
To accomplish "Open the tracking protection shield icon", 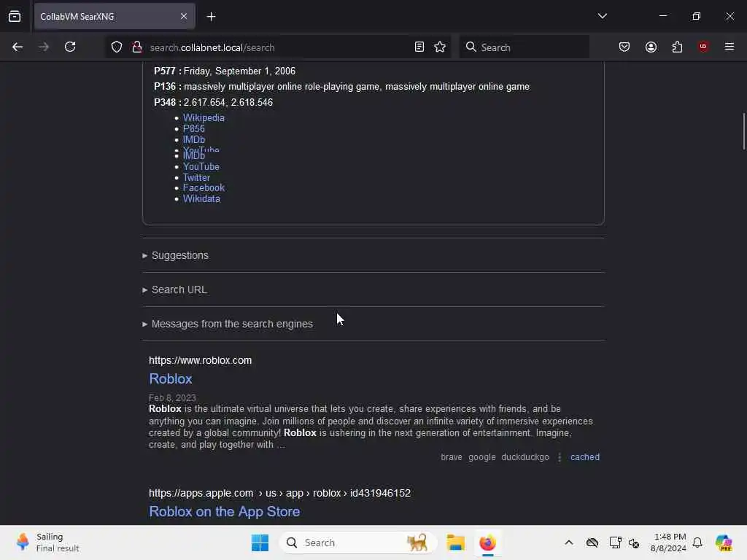I will (117, 47).
